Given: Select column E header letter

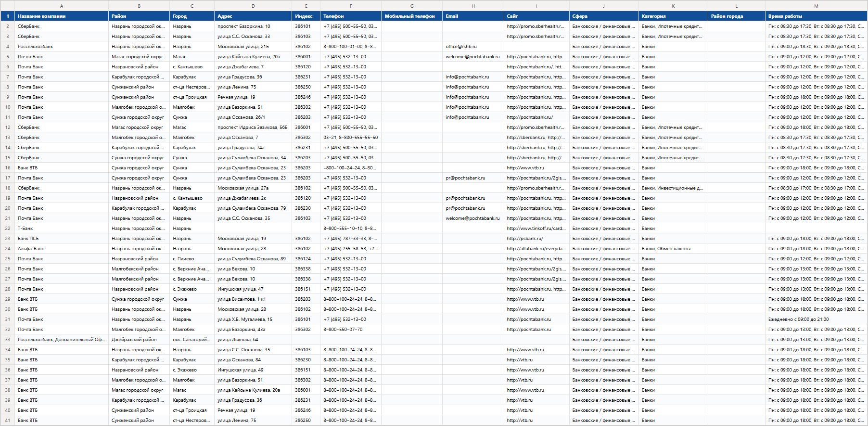Looking at the screenshot, I should pos(306,6).
